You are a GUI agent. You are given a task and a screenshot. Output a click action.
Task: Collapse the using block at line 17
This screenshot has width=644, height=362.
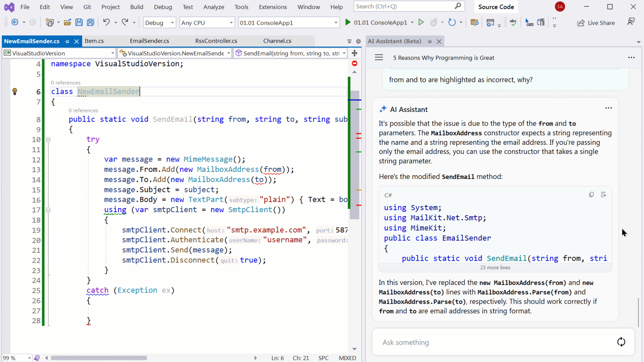(48, 210)
